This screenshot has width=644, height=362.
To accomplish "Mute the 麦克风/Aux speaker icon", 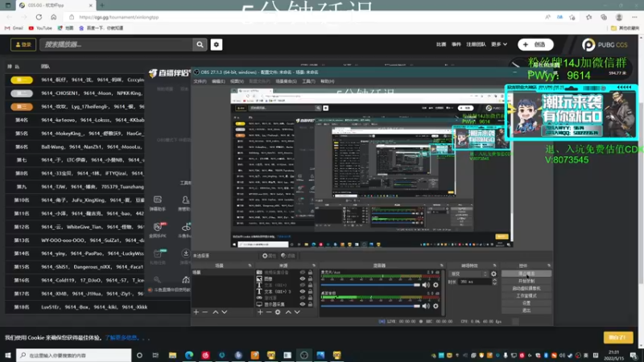I will 426,285.
